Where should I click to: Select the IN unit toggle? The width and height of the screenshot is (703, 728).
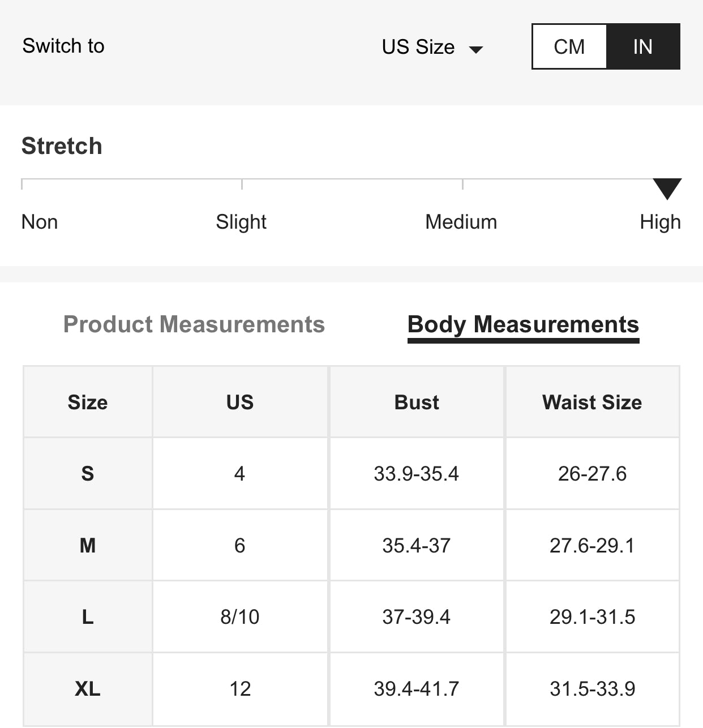pyautogui.click(x=643, y=46)
